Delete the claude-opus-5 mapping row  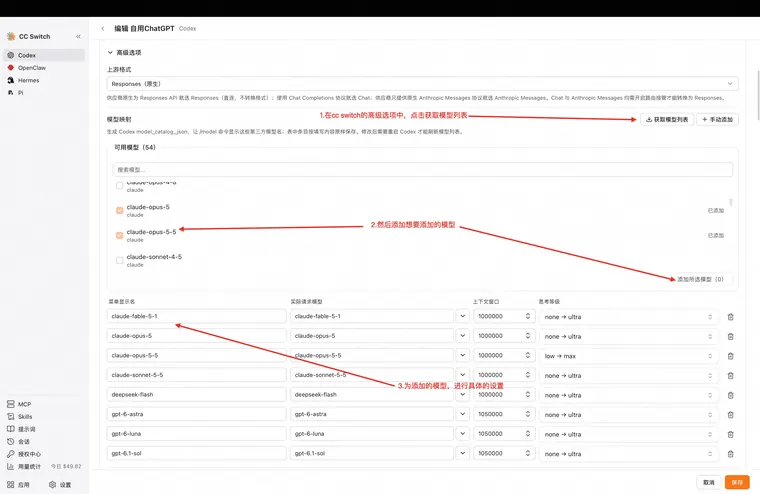(730, 336)
